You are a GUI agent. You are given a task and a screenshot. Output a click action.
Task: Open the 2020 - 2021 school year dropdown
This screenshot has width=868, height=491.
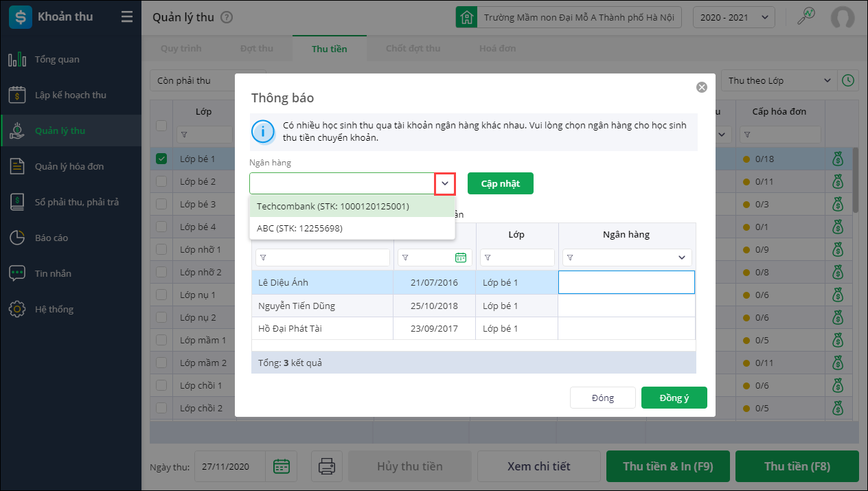click(734, 17)
